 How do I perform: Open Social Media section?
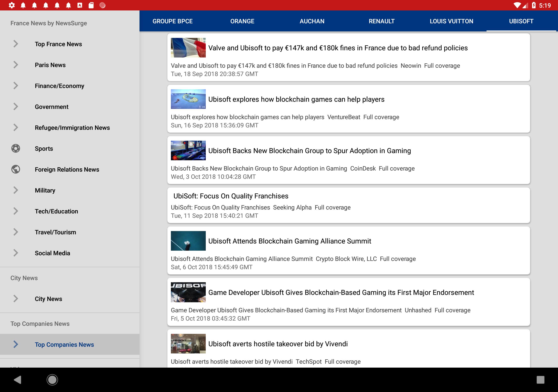[70, 253]
